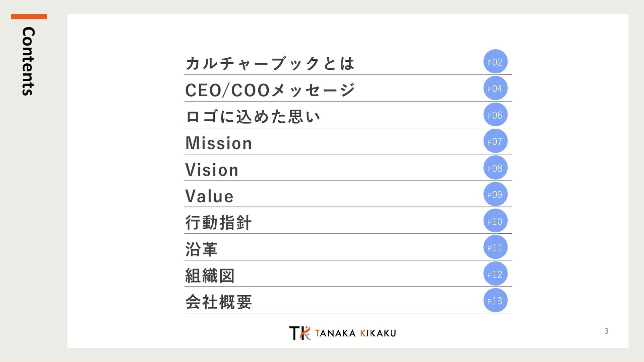Select the P06 blue circle badge
Viewport: 644px width, 362px height.
[495, 115]
